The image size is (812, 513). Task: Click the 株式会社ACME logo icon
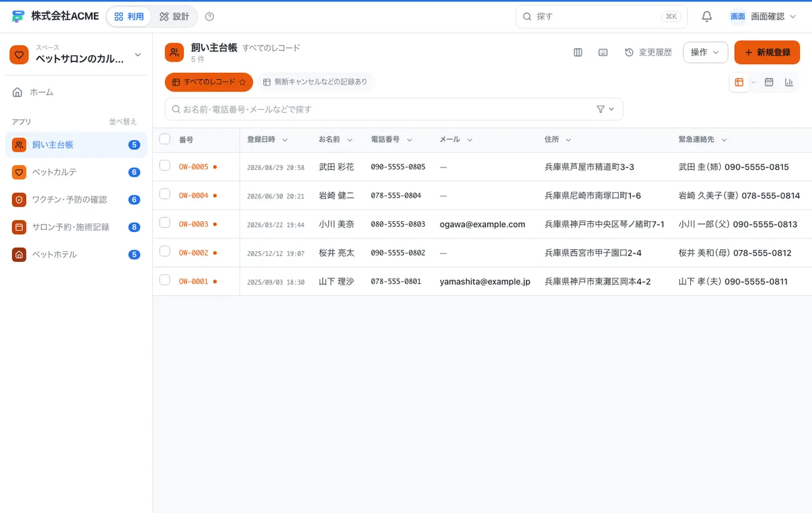(x=18, y=16)
